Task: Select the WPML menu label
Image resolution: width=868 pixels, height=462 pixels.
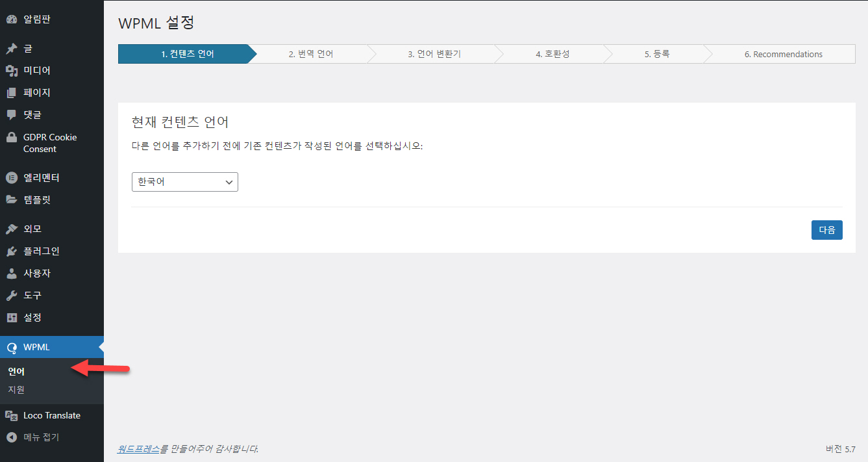Action: click(x=36, y=348)
